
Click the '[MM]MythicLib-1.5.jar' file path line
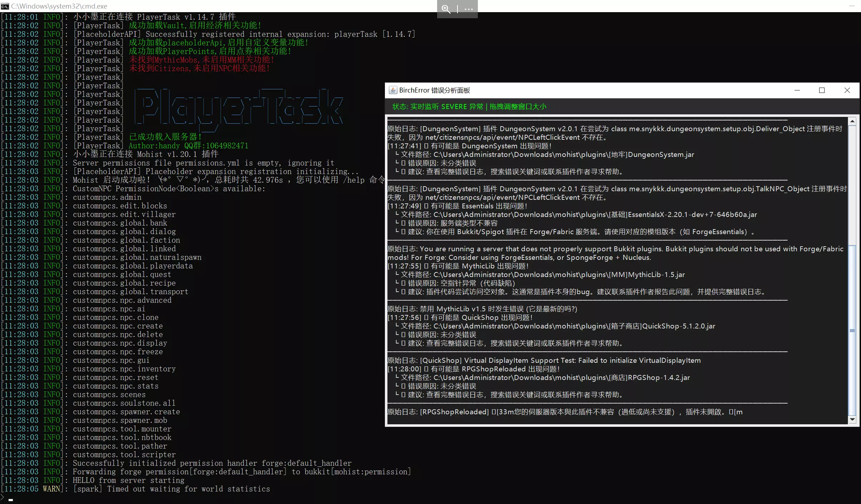(x=540, y=275)
